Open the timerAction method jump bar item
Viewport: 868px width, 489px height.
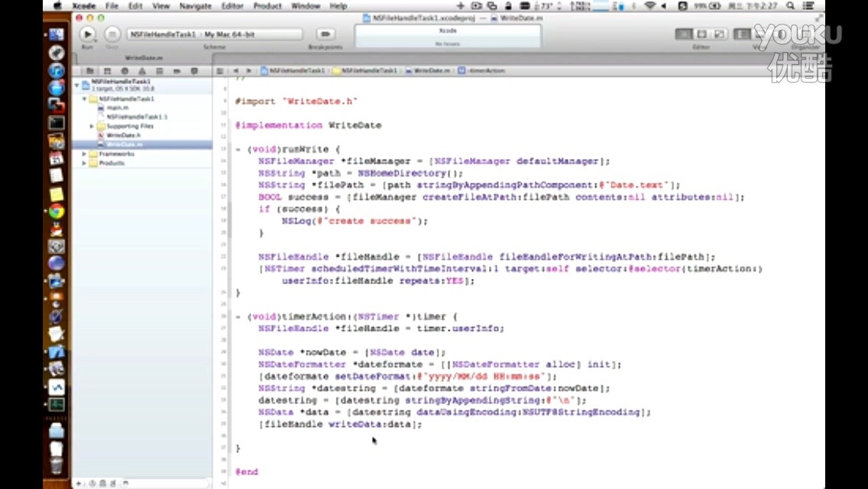pos(485,71)
